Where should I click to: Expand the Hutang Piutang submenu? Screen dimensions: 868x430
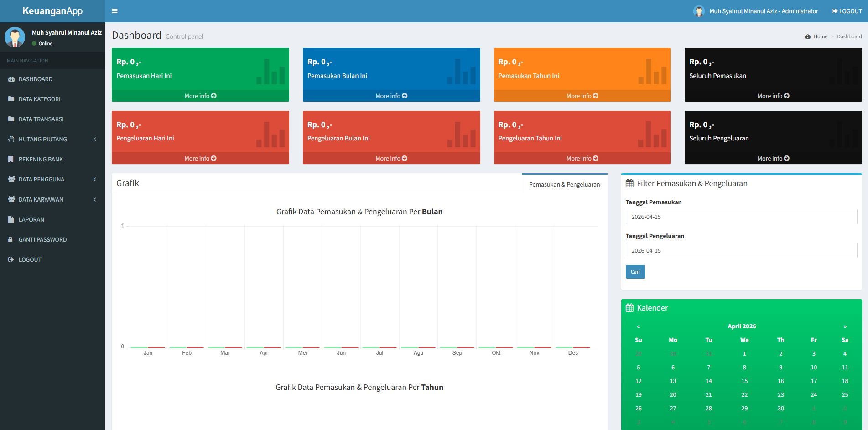pos(52,139)
